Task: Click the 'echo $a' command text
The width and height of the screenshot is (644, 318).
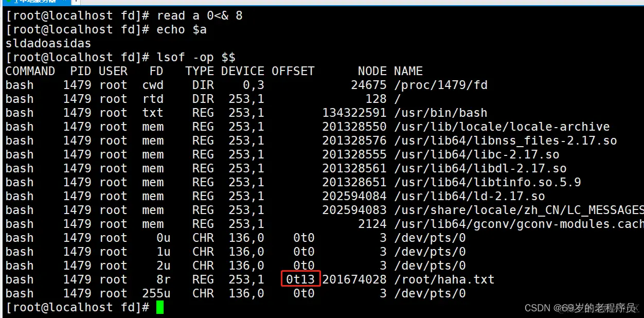Action: [182, 30]
